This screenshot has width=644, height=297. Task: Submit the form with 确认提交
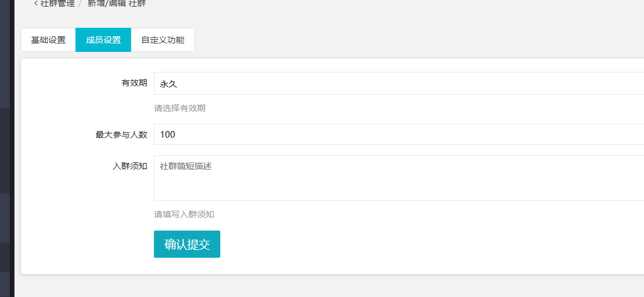point(187,244)
